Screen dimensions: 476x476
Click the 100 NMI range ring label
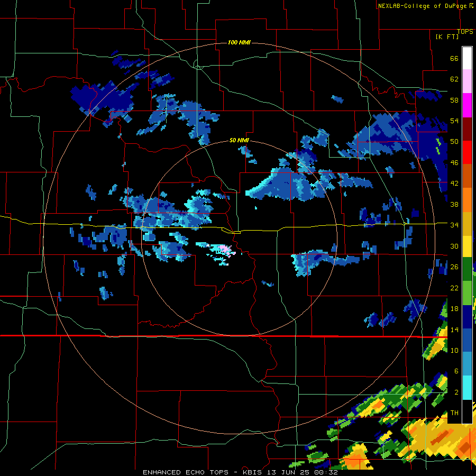[239, 42]
